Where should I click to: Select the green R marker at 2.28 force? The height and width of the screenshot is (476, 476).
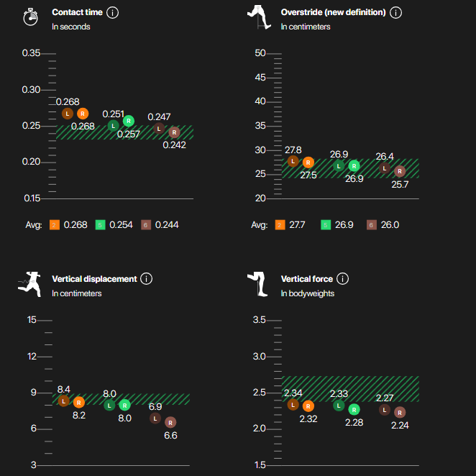click(x=354, y=409)
